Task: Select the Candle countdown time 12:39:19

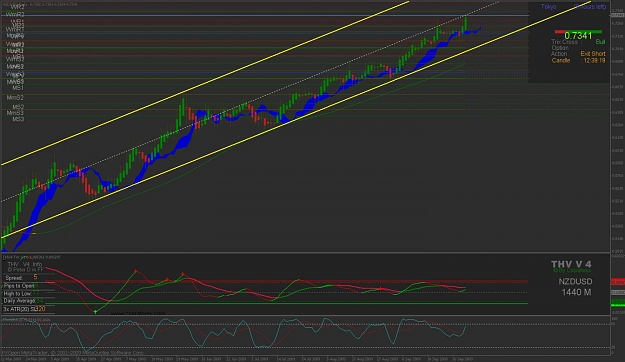Action: pyautogui.click(x=594, y=61)
